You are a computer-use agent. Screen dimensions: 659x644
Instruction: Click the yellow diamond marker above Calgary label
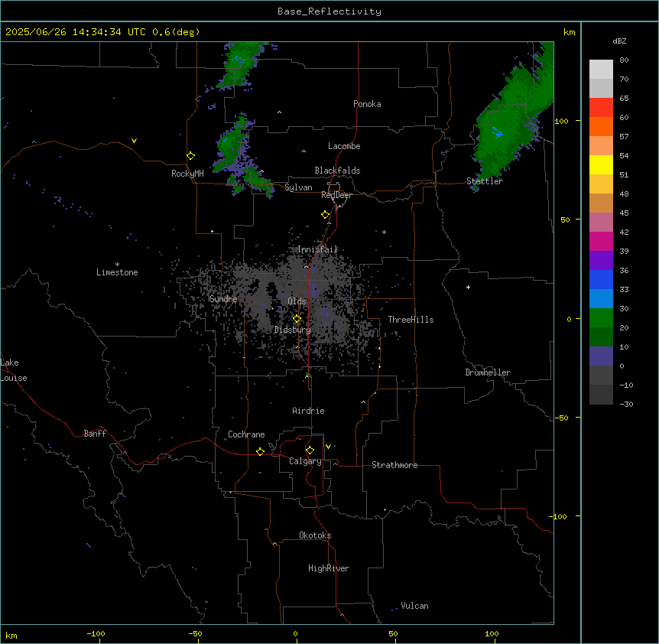(310, 450)
